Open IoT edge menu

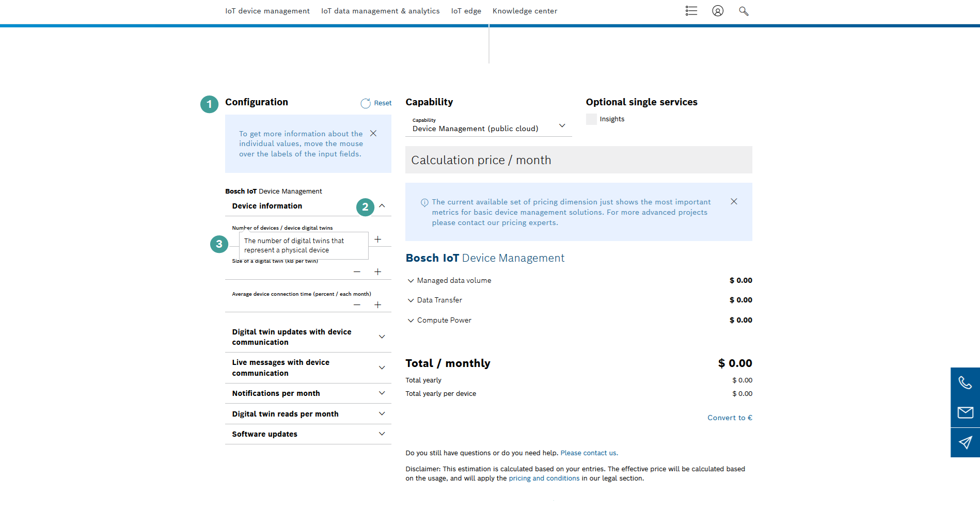tap(466, 11)
